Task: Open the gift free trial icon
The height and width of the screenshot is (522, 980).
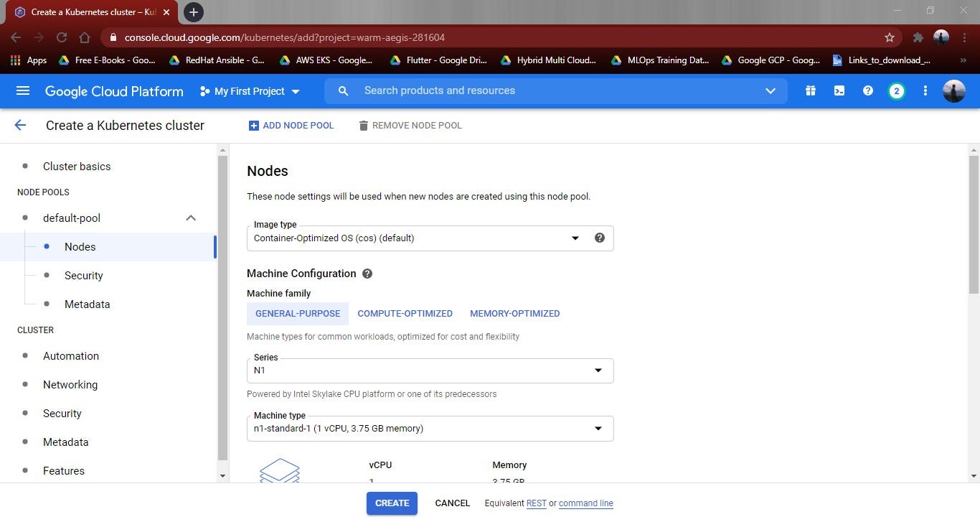Action: tap(811, 90)
